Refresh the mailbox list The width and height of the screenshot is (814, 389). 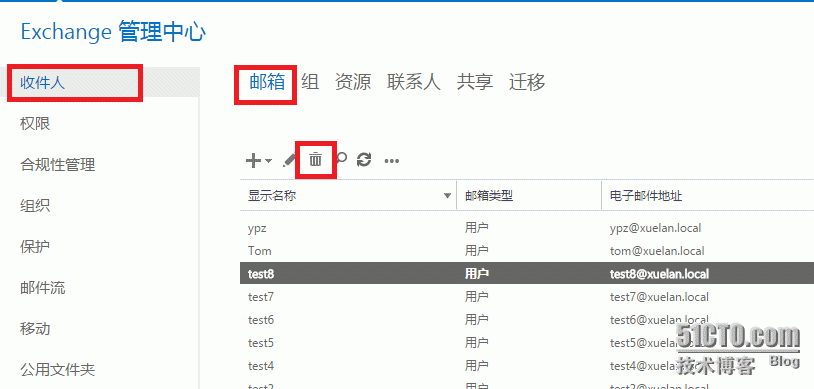tap(364, 160)
